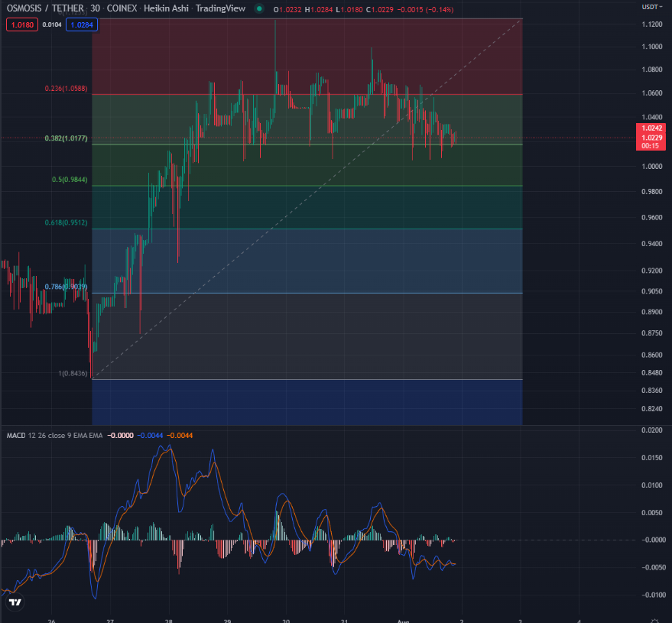
Task: Click the −0.0015 (−0.14%) change value
Action: click(x=425, y=9)
